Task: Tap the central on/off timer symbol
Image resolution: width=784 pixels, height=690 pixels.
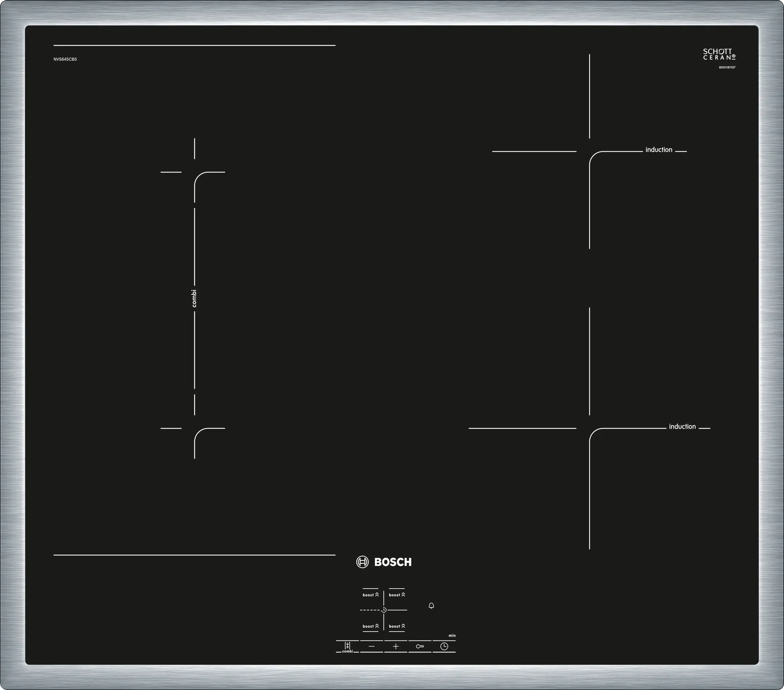Action: [383, 610]
